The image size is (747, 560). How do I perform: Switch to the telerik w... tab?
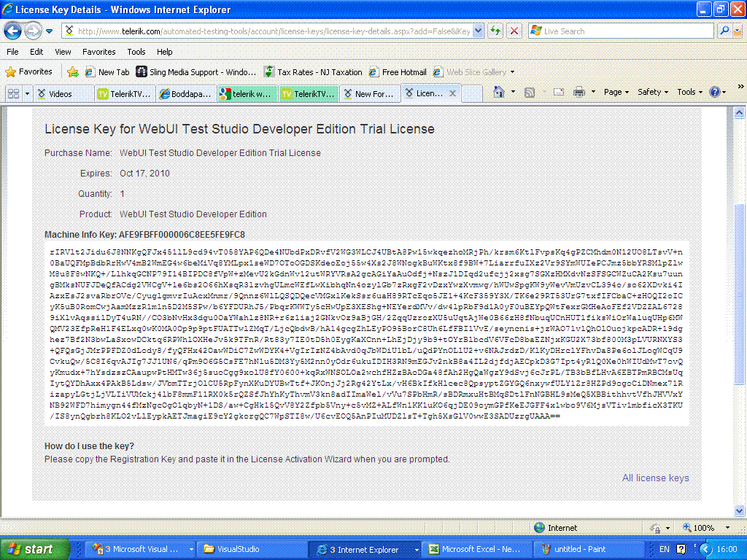pyautogui.click(x=248, y=94)
